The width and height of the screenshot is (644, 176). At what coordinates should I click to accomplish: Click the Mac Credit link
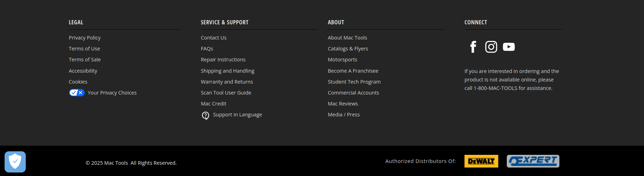213,104
